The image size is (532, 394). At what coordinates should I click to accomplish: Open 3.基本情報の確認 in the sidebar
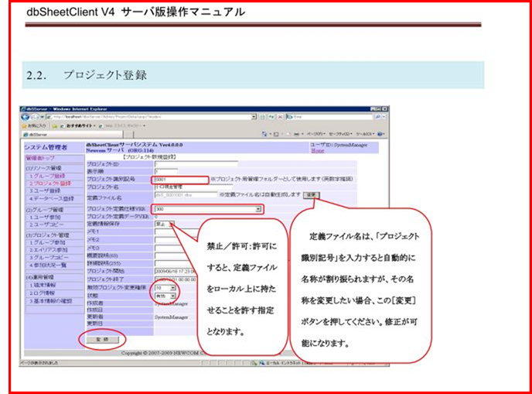50,301
